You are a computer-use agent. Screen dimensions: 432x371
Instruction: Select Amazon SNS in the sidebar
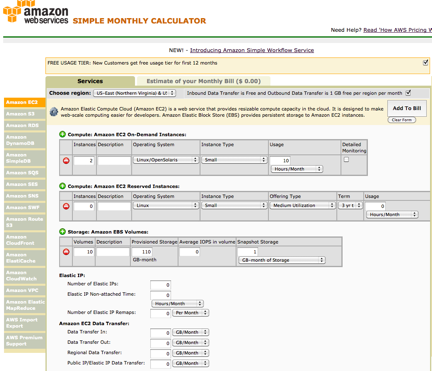point(25,196)
